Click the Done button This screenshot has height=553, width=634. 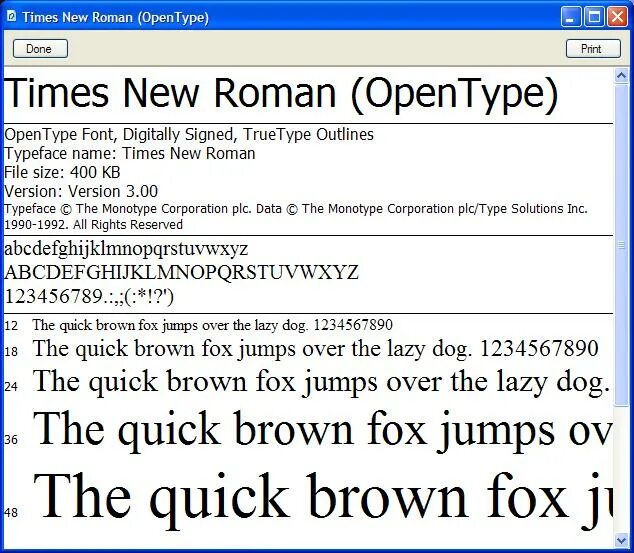coord(40,49)
